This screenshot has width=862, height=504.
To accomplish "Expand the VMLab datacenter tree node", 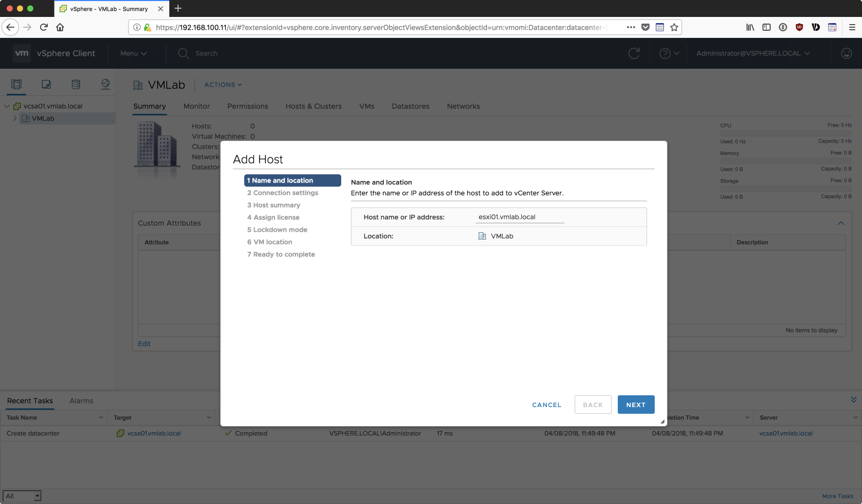I will pos(15,118).
